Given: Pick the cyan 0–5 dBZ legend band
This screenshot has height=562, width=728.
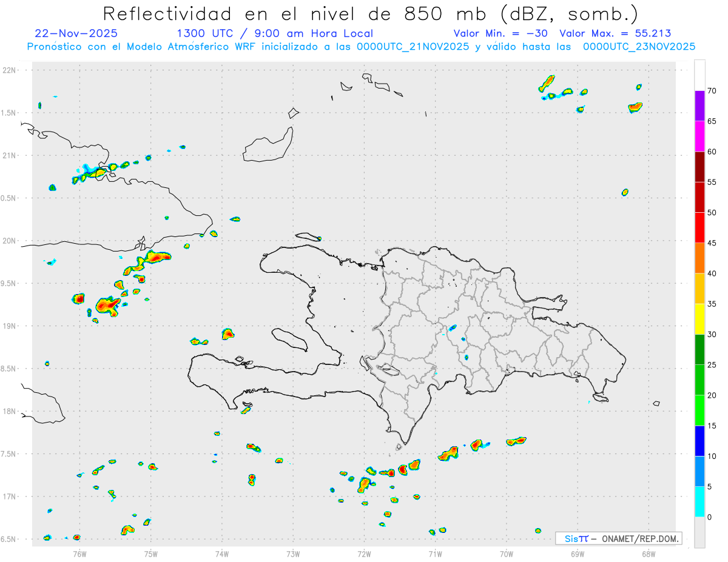Looking at the screenshot, I should point(699,502).
